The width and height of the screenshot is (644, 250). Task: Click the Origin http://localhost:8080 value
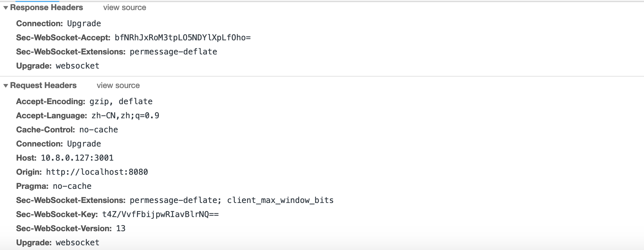(97, 172)
